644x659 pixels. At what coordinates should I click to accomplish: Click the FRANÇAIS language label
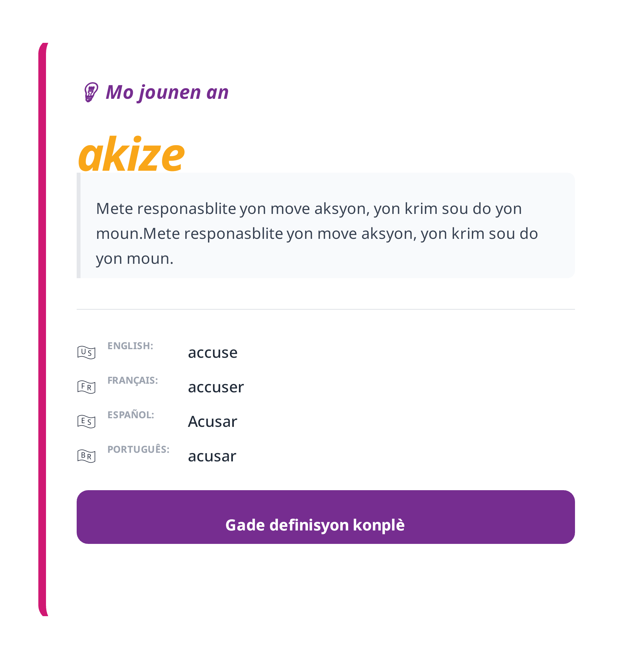pos(133,380)
